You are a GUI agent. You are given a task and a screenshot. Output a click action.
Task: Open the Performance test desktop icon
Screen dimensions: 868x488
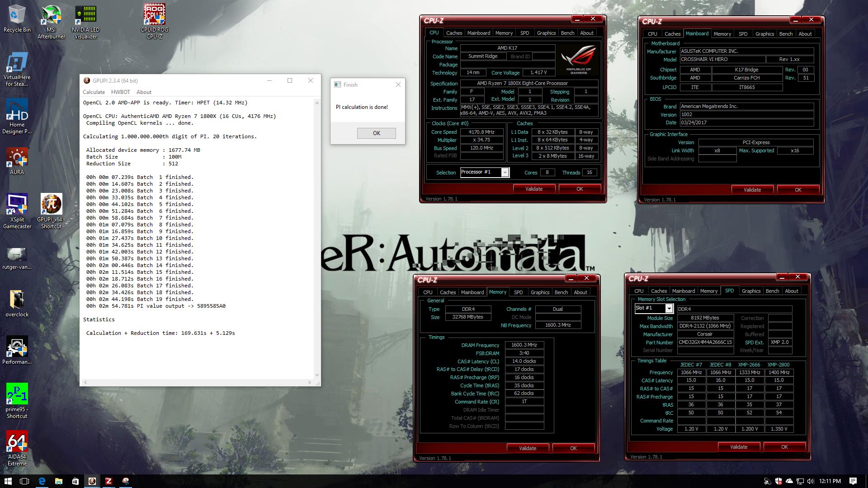(x=17, y=351)
